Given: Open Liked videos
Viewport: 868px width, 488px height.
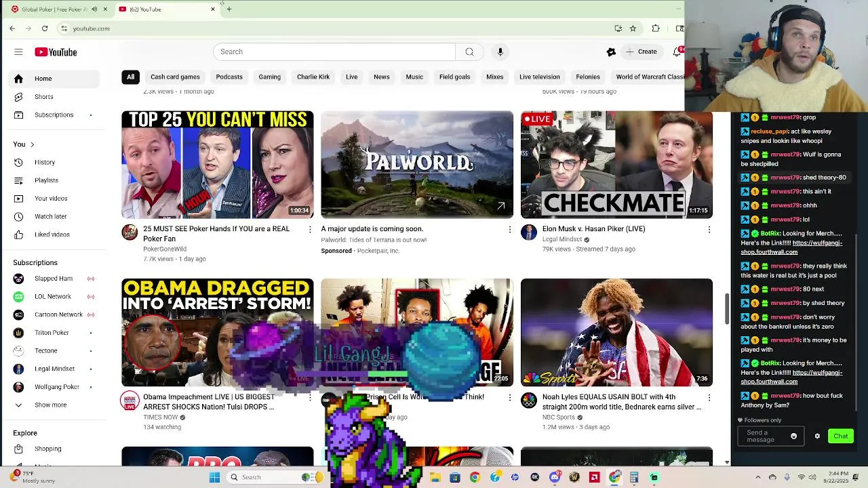Looking at the screenshot, I should click(x=52, y=235).
